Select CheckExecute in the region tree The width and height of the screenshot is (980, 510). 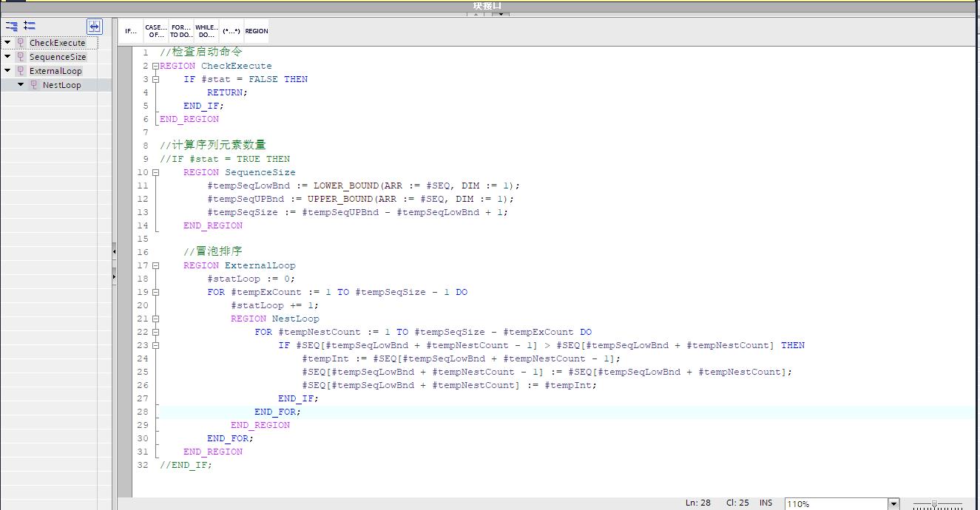(x=57, y=43)
